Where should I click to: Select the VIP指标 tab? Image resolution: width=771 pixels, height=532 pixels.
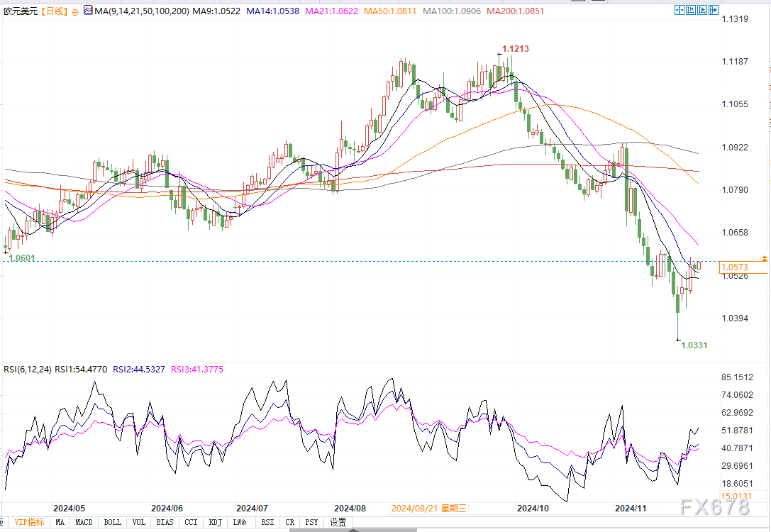click(29, 522)
